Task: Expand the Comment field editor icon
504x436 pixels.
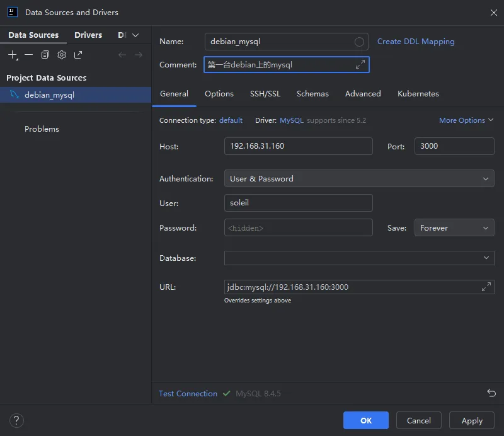Action: [x=360, y=65]
